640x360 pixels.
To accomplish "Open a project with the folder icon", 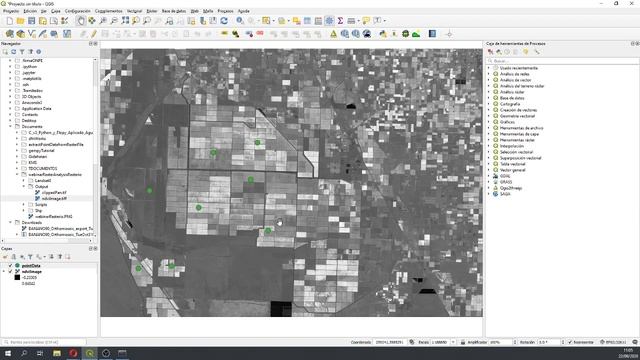I will (20, 21).
